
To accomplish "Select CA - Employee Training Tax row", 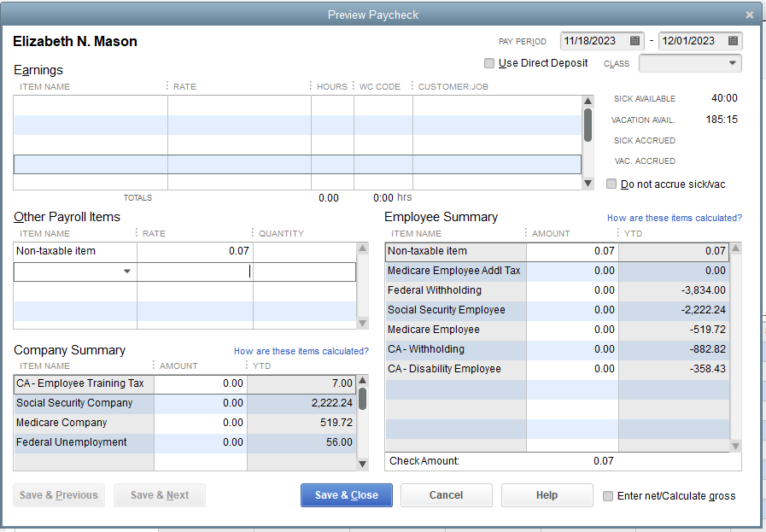I will pos(185,383).
